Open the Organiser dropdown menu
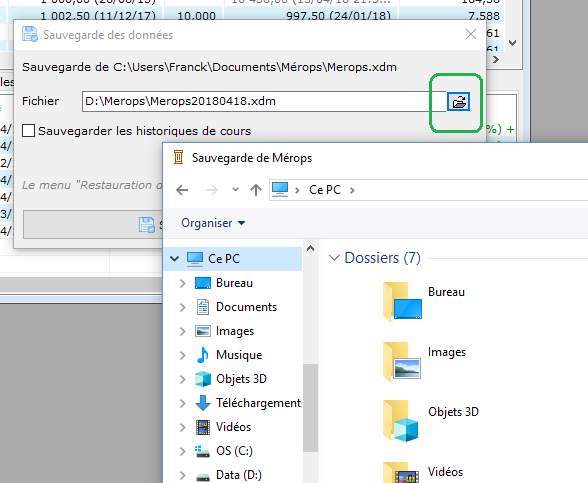588x483 pixels. (x=213, y=223)
